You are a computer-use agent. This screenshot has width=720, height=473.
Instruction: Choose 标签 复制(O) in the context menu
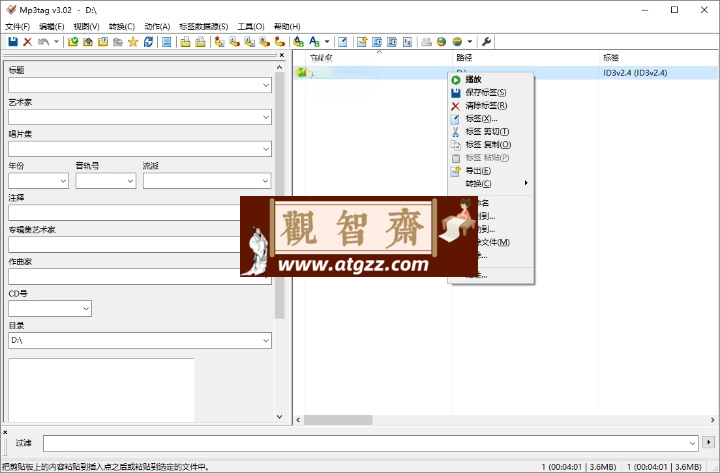(x=490, y=145)
